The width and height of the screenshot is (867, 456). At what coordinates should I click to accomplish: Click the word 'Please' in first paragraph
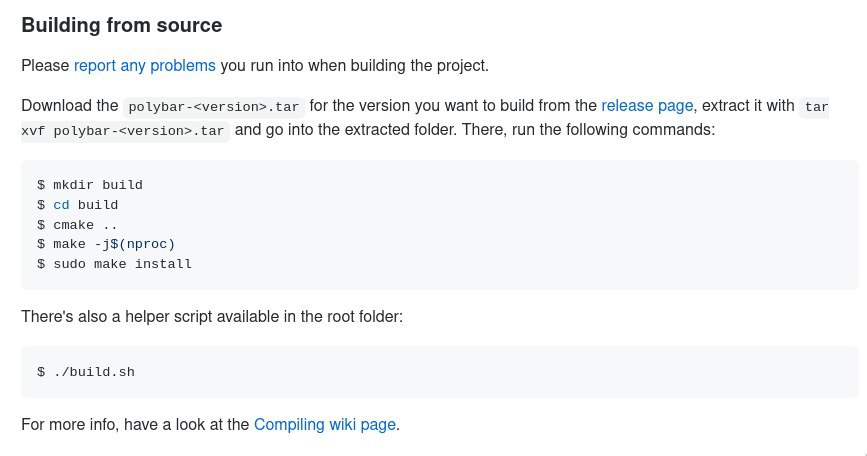click(45, 66)
